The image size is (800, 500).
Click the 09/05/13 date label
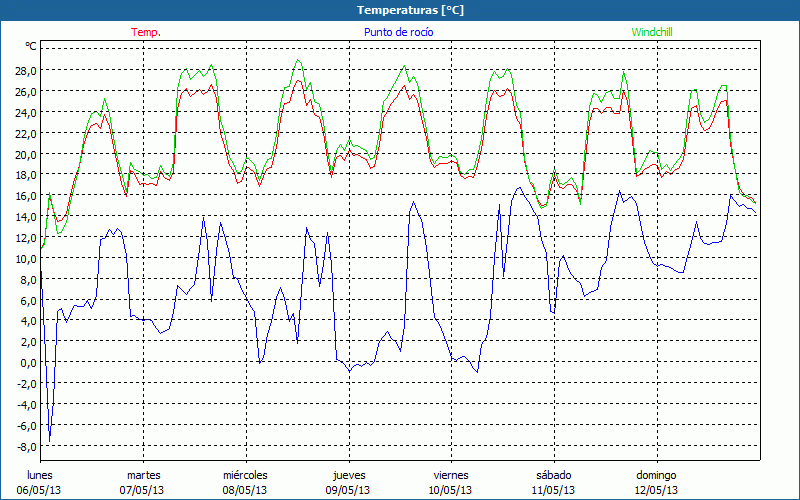(348, 490)
